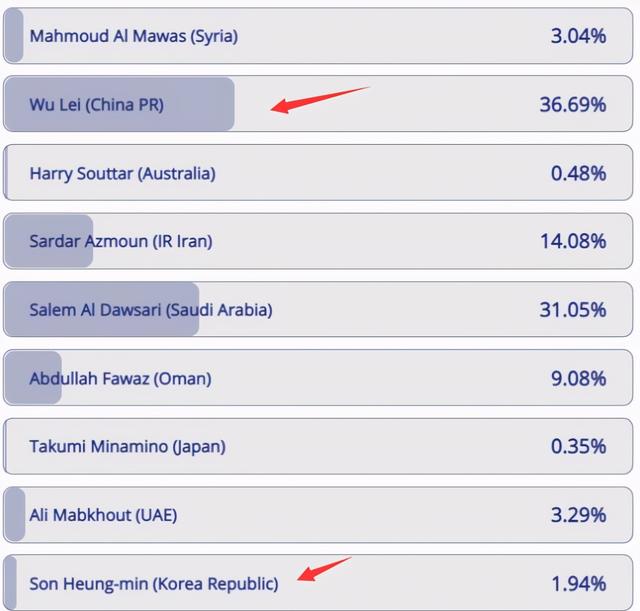Click the 31.05% result percentage

pyautogui.click(x=573, y=310)
